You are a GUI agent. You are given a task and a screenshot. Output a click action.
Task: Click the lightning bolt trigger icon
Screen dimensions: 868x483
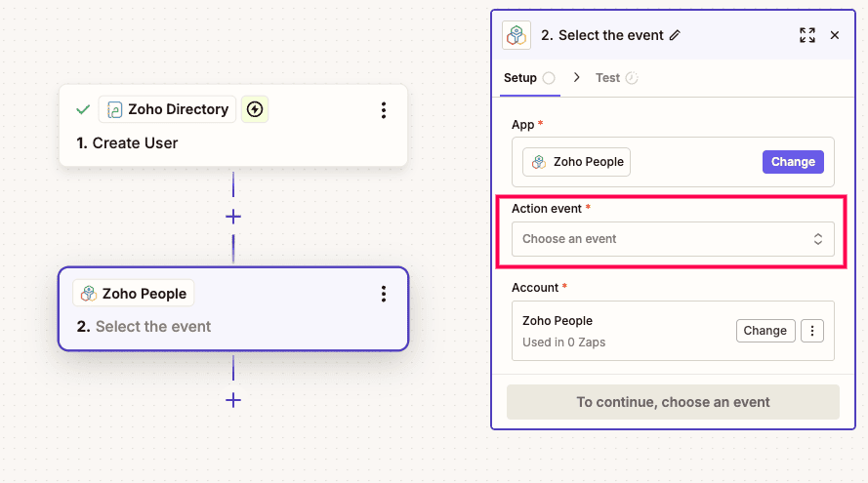coord(255,109)
